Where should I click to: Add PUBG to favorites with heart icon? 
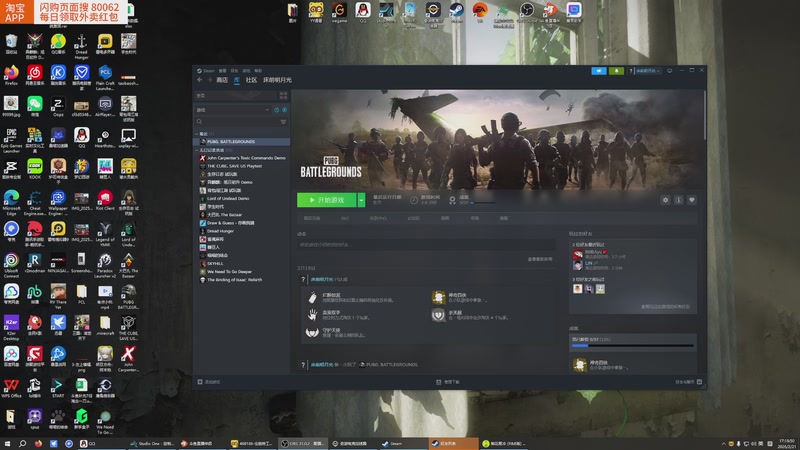(x=692, y=200)
